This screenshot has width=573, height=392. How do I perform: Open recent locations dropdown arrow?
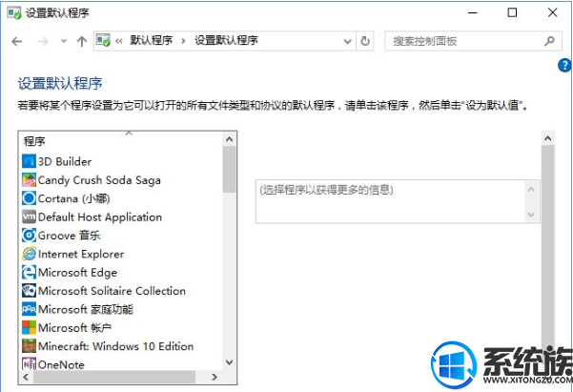click(64, 41)
